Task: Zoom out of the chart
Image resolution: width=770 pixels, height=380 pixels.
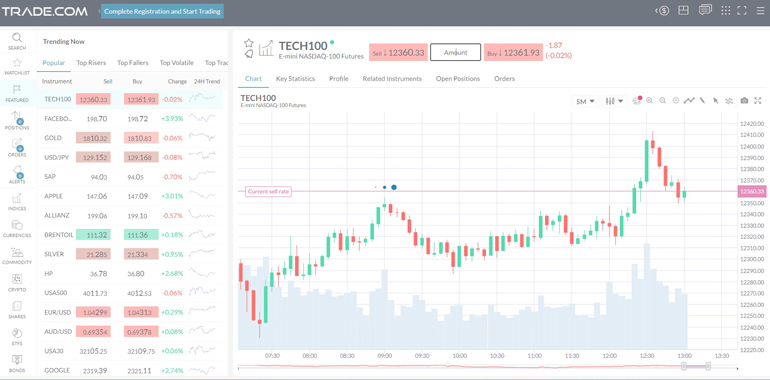Action: pyautogui.click(x=662, y=101)
